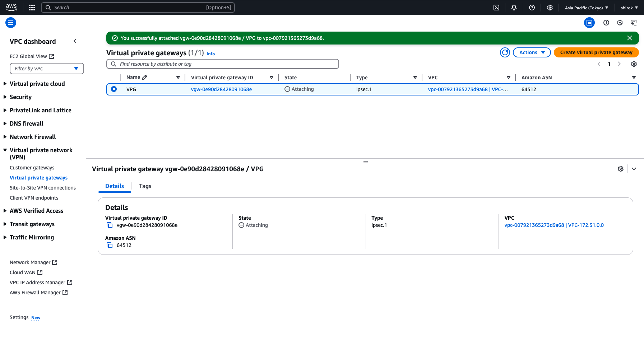Toggle the blue hamburger navigation menu
Screen dimensions: 644x341
11,23
